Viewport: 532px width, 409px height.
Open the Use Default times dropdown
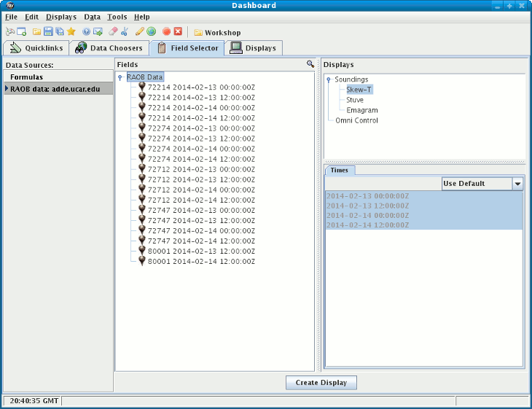click(517, 184)
